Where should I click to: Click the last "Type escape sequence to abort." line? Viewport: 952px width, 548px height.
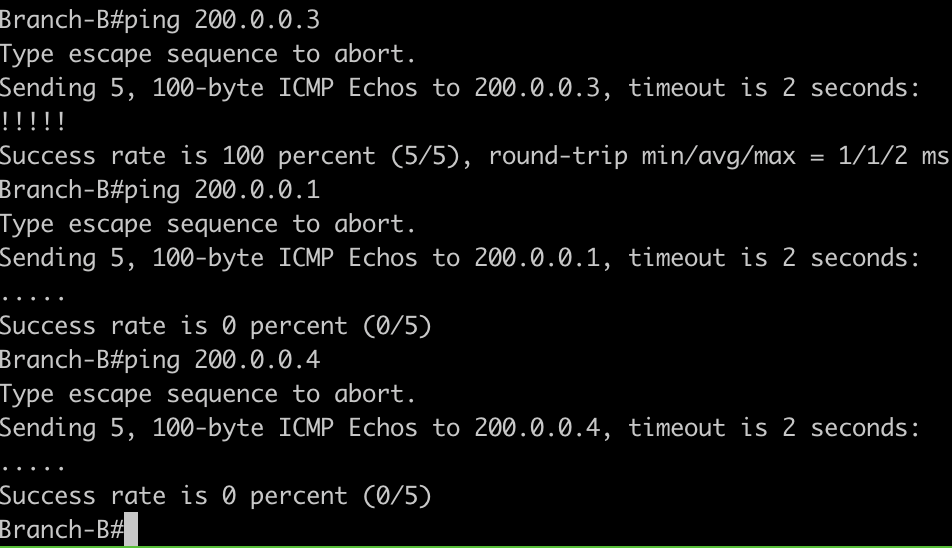pos(207,394)
